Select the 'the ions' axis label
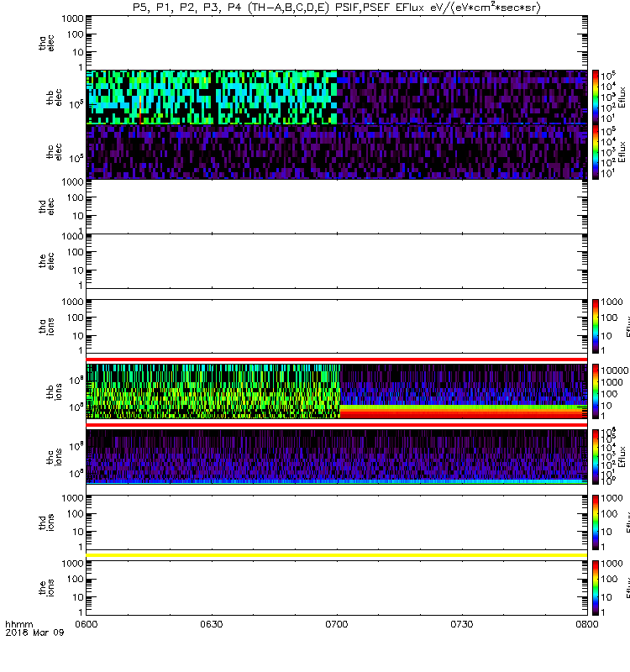This screenshot has width=630, height=672. (x=46, y=589)
